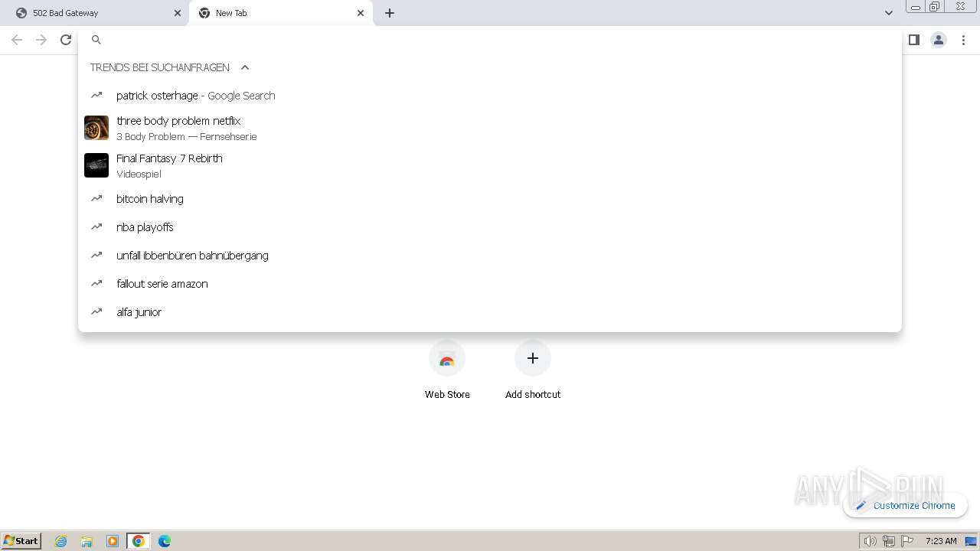Select three body problem netflix suggestion
980x551 pixels.
[x=490, y=128]
